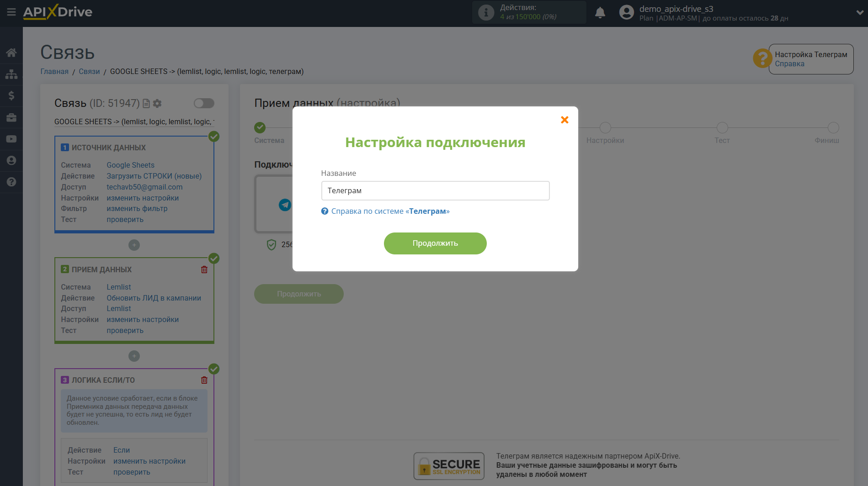Open the billing dollar sidebar icon
This screenshot has height=486, width=868.
pos(11,95)
